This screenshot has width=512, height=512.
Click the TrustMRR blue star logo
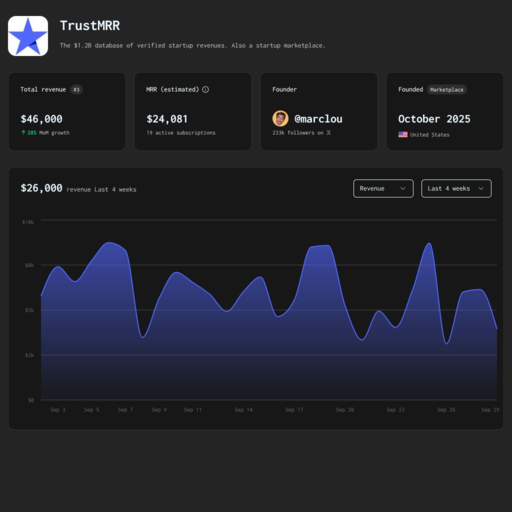[28, 36]
